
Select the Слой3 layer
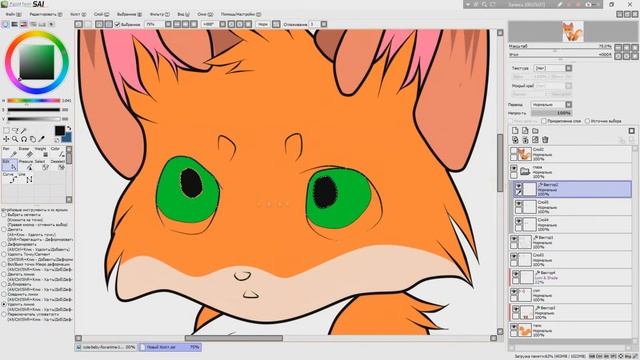point(571,260)
